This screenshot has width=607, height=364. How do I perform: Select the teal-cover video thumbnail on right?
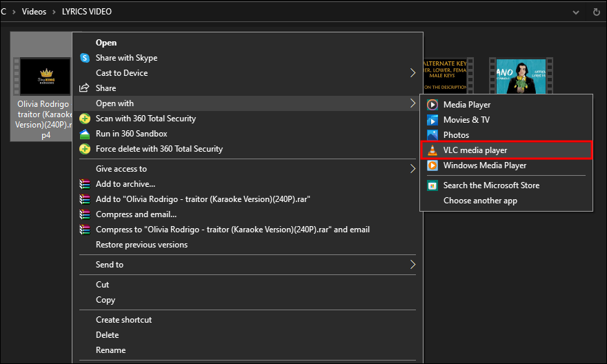coord(521,74)
